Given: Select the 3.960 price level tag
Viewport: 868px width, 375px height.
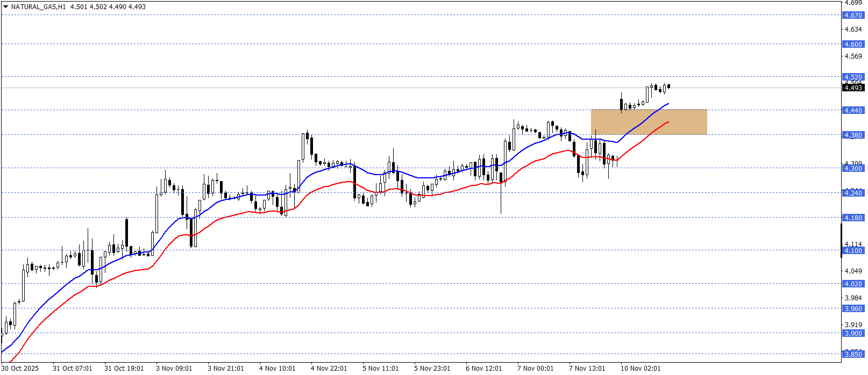Looking at the screenshot, I should [852, 309].
